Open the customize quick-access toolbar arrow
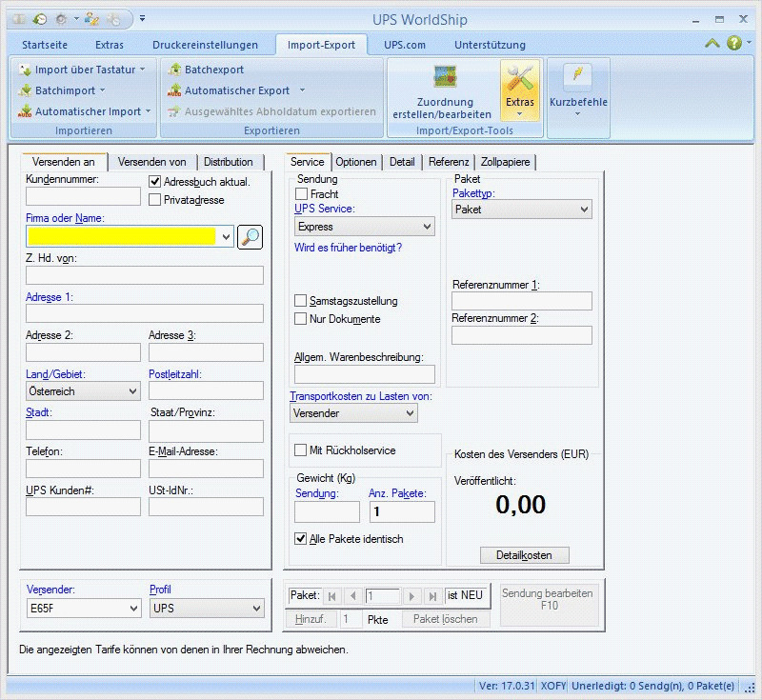This screenshot has height=700, width=762. tap(142, 18)
